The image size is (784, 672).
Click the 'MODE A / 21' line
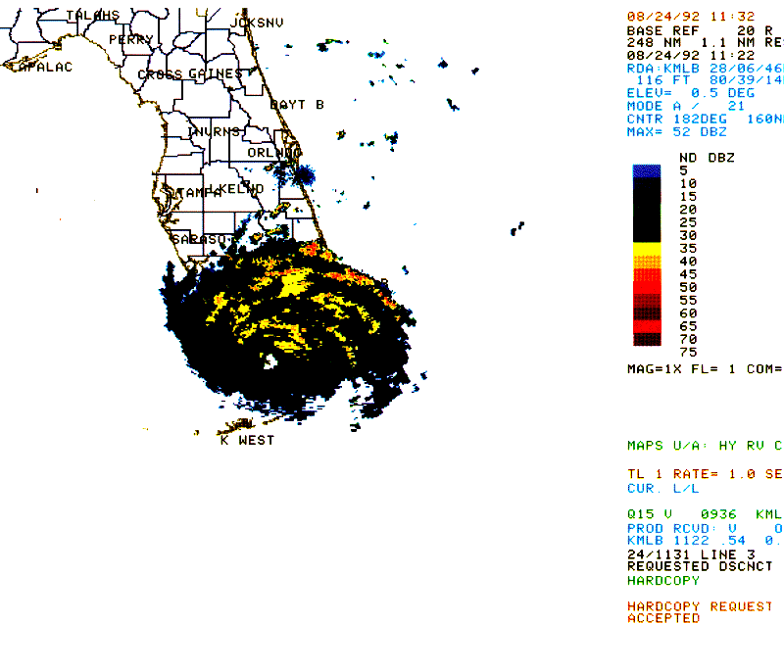[x=685, y=107]
